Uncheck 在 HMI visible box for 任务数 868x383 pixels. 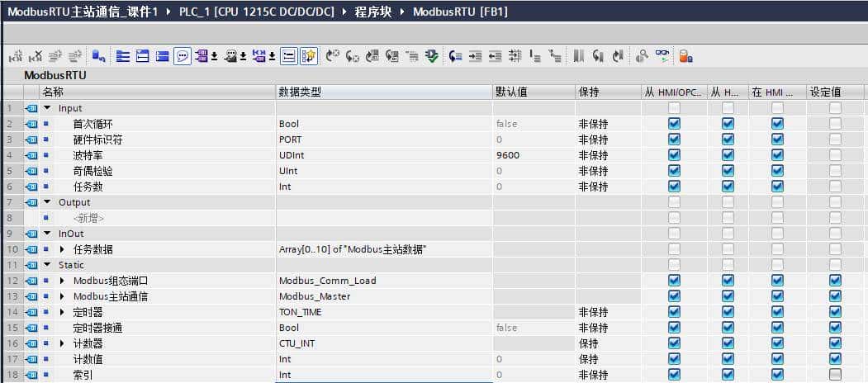pyautogui.click(x=778, y=187)
